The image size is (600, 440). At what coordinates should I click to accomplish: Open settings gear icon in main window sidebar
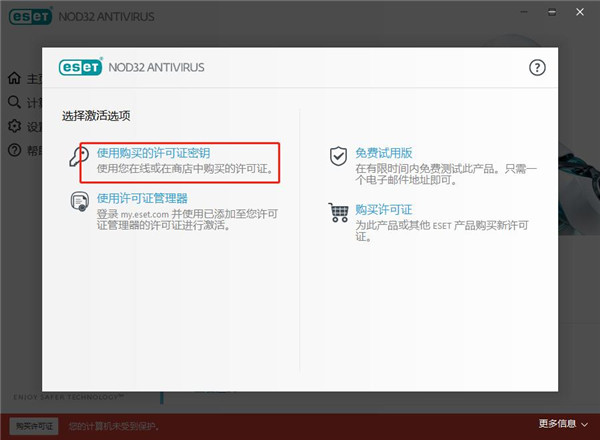pyautogui.click(x=15, y=126)
